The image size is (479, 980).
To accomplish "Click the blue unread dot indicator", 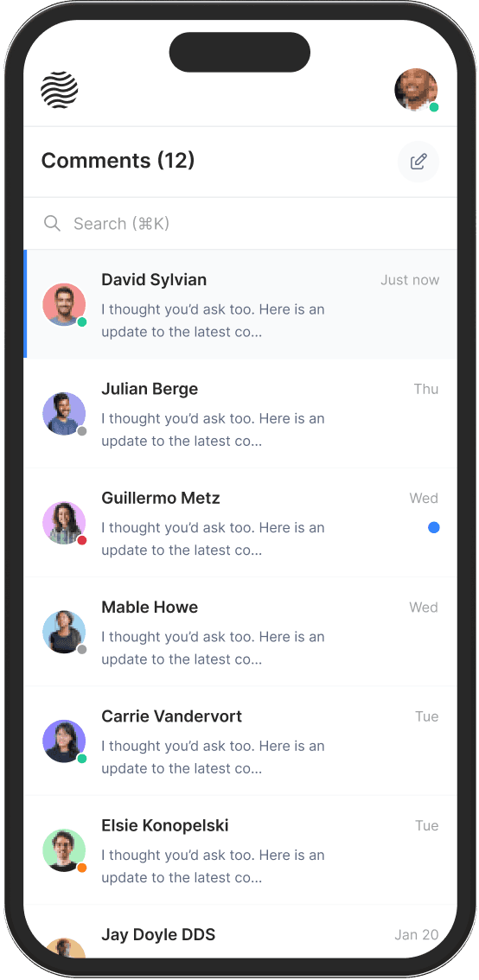I will pyautogui.click(x=433, y=527).
